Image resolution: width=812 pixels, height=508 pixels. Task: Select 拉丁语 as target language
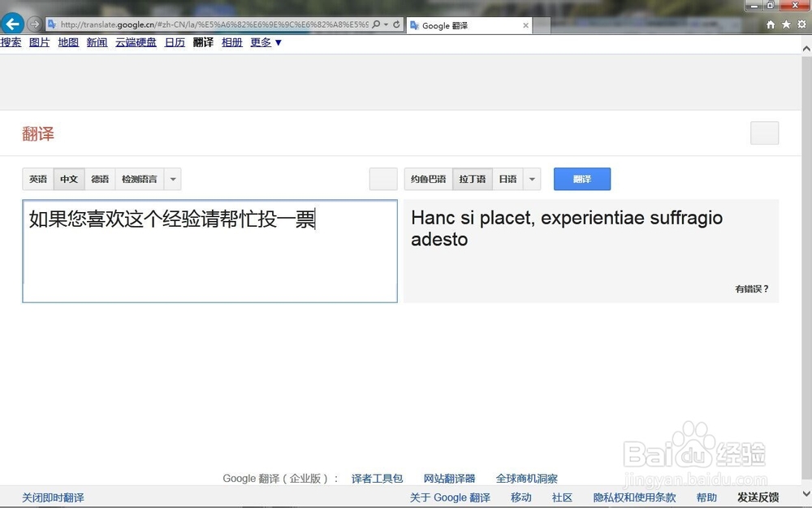[473, 180]
